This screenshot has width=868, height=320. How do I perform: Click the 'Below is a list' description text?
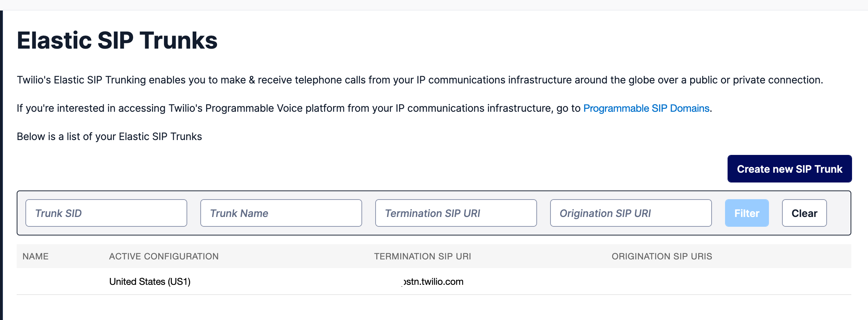109,136
